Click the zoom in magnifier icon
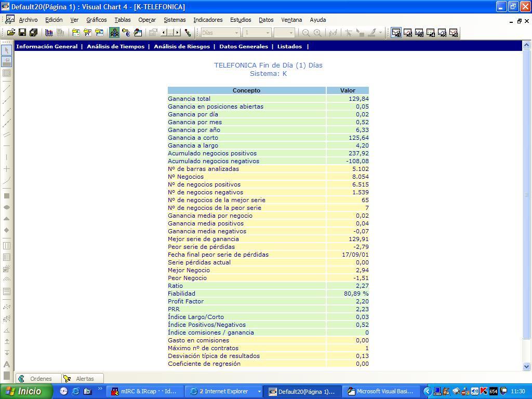This screenshot has width=532, height=399. coord(317,33)
